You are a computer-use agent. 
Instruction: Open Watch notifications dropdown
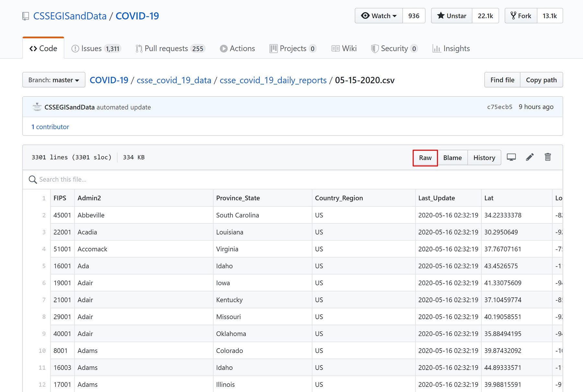coord(379,16)
